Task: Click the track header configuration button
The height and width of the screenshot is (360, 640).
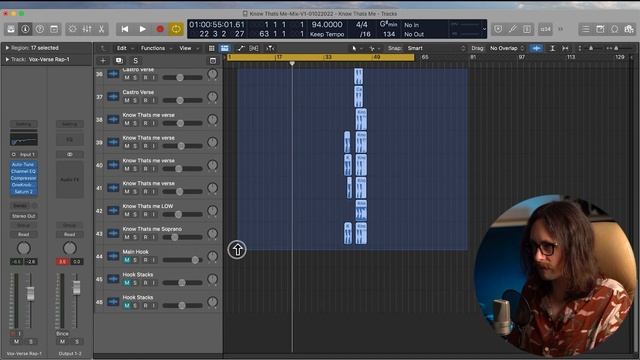Action: click(213, 61)
